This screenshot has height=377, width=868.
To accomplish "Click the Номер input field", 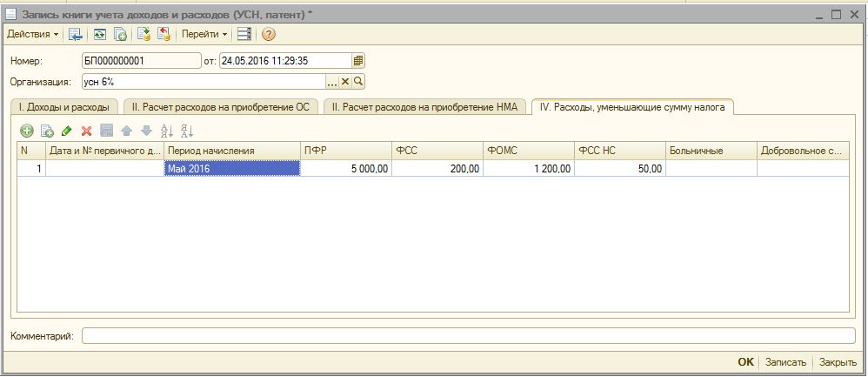I will 141,61.
